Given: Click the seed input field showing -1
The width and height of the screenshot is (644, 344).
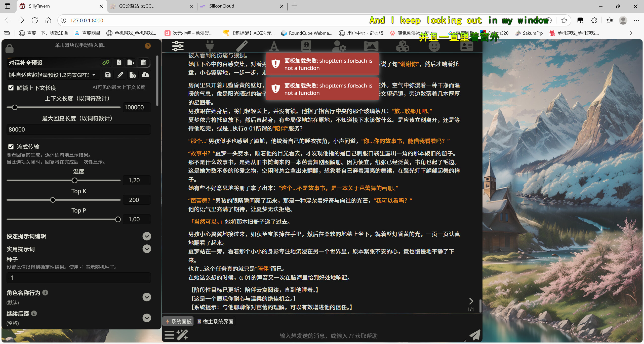Looking at the screenshot, I should (78, 278).
